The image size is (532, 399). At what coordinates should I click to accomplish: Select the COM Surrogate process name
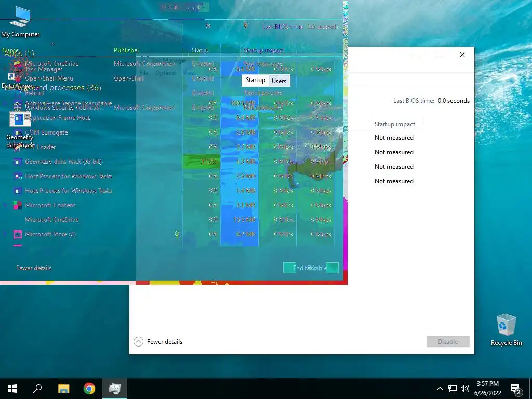tap(46, 132)
